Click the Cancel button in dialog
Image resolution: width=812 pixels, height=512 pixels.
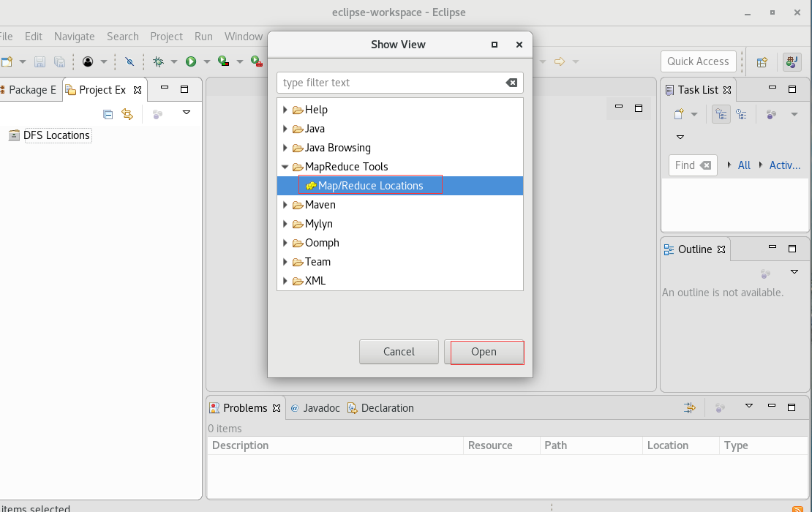[399, 352]
